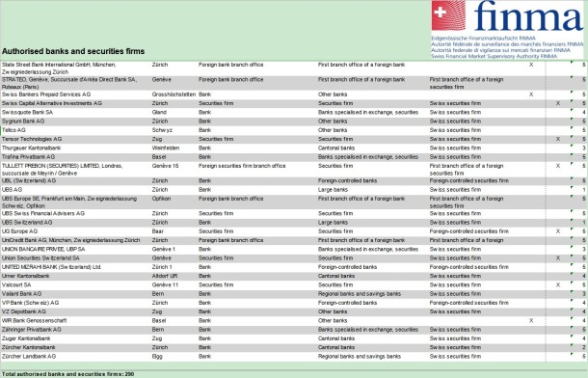Click the Weinfelden location cell
Viewport: 588px width, 378px height.
coord(165,148)
